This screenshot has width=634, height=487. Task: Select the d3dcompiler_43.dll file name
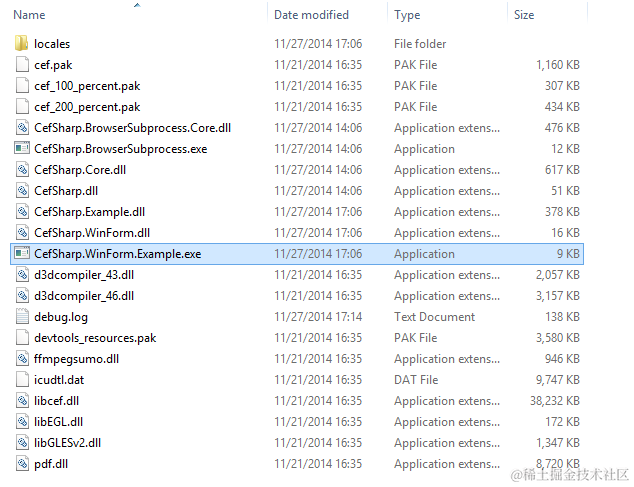(84, 275)
